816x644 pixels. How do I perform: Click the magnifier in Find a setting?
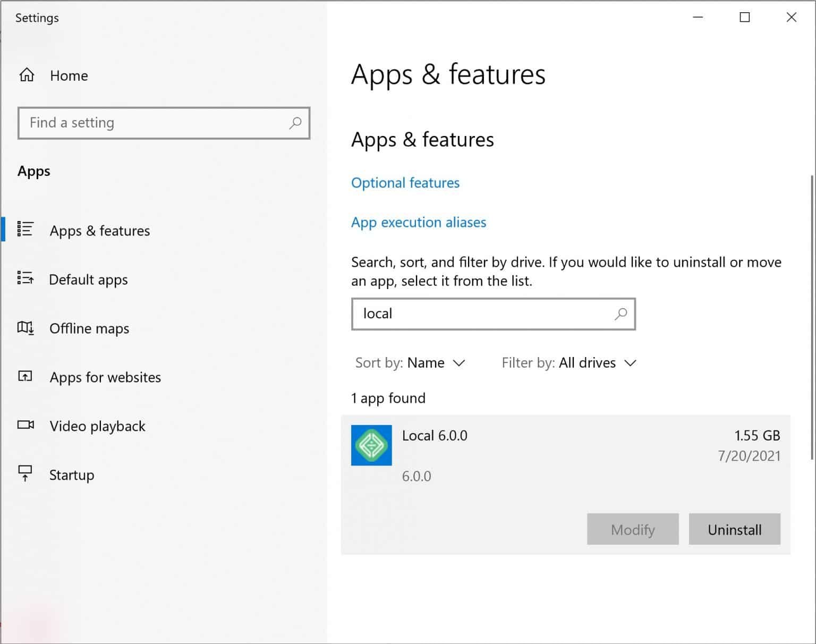pyautogui.click(x=295, y=123)
